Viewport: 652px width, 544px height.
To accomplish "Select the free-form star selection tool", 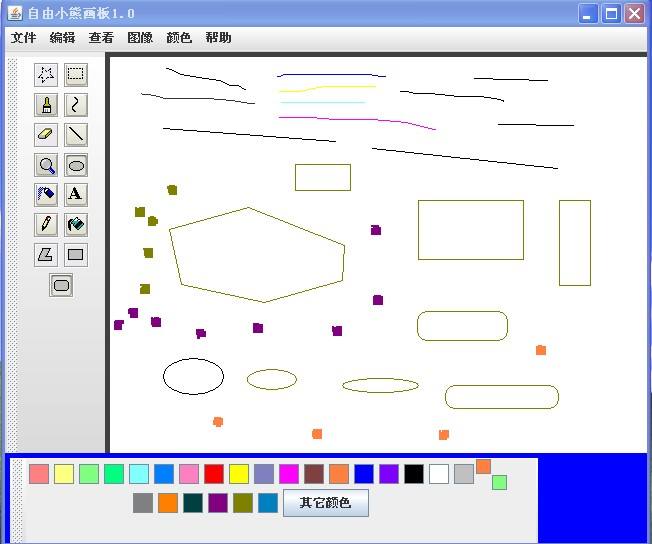I will [x=46, y=75].
